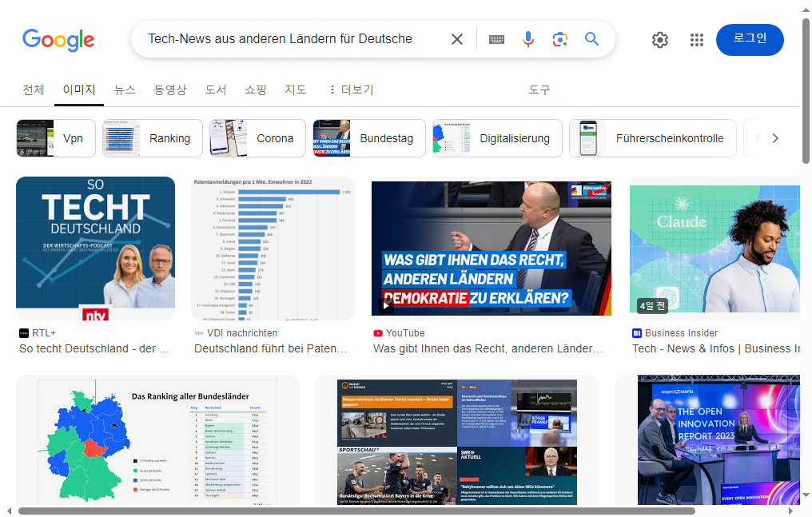Open the 도구 search tools
This screenshot has width=812, height=517.
[539, 89]
